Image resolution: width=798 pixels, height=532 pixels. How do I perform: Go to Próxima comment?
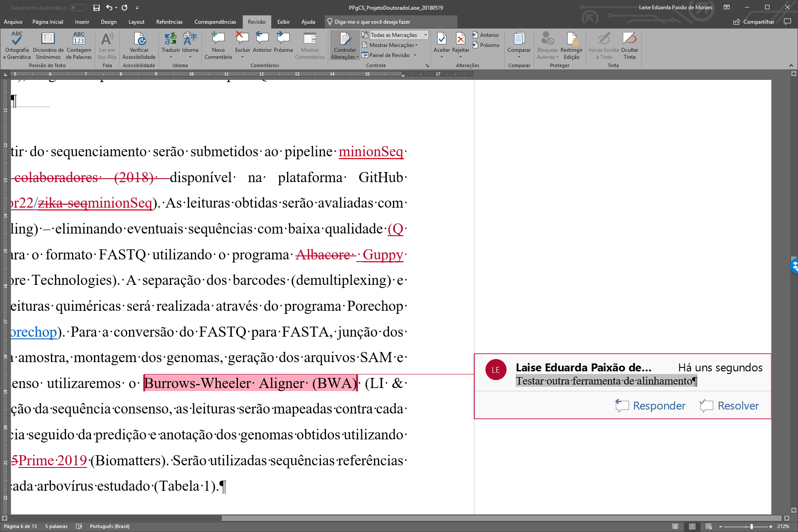point(283,43)
